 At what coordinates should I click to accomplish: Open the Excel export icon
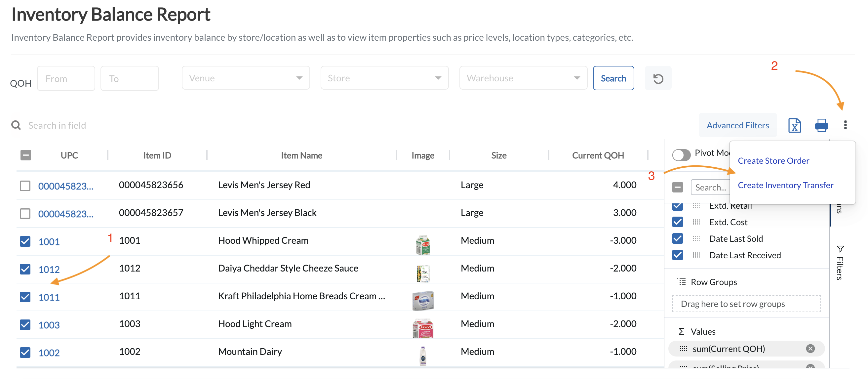pos(795,125)
